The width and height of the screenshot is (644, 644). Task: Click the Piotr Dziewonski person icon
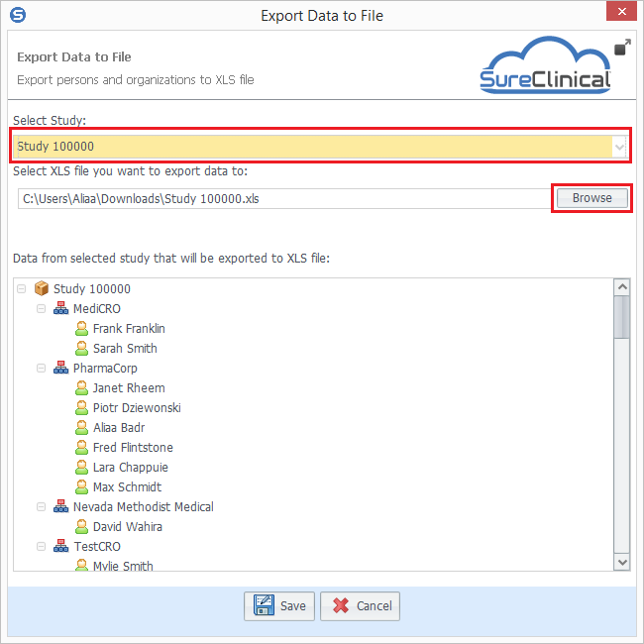tap(81, 407)
